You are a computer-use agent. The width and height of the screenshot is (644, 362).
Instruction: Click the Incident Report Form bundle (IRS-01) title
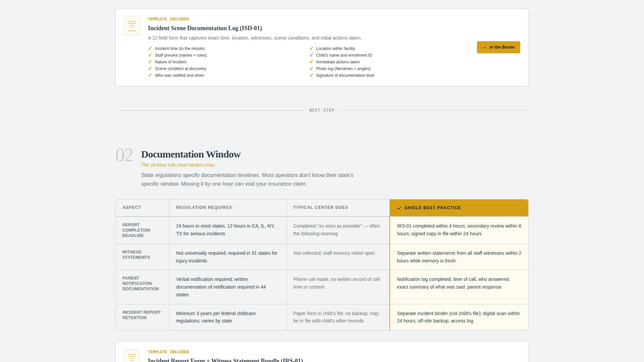[225, 360]
